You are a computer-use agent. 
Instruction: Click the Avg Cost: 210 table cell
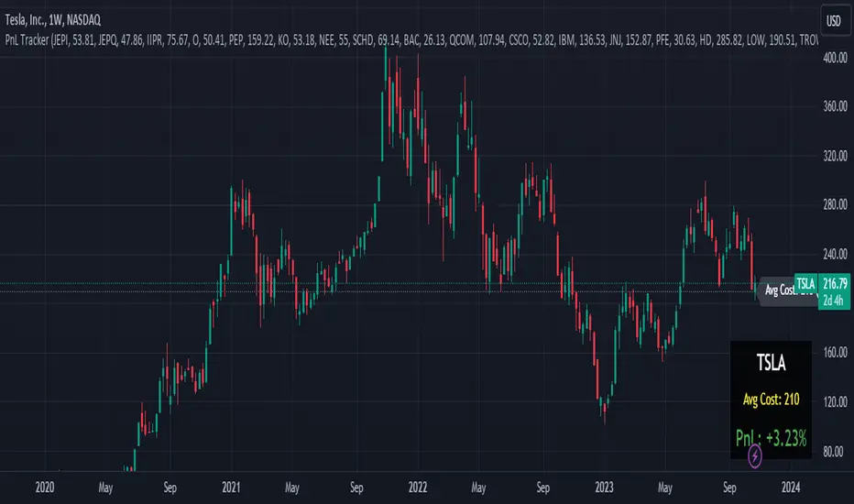click(x=771, y=400)
